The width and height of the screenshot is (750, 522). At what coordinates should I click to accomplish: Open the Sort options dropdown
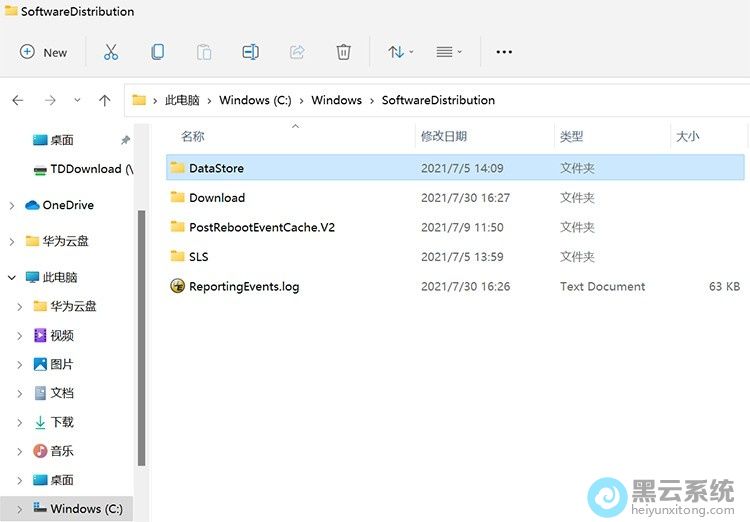401,52
